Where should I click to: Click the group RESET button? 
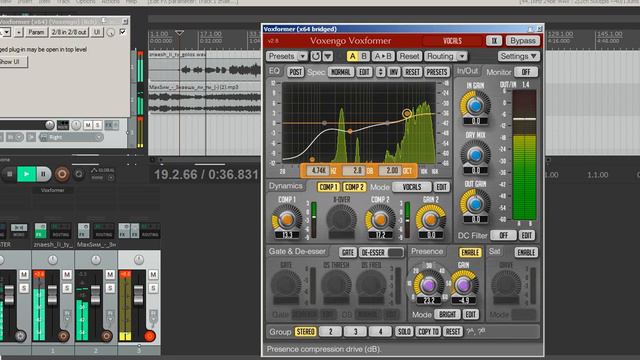(x=453, y=331)
